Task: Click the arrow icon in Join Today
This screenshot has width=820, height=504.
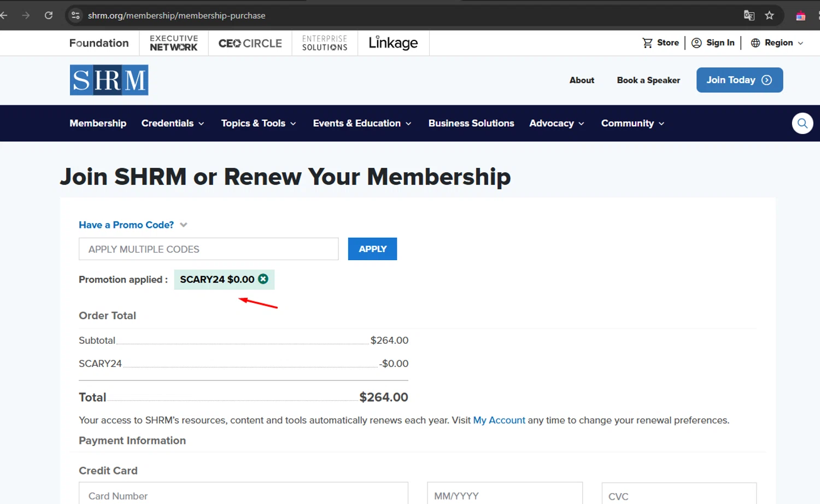Action: tap(767, 80)
